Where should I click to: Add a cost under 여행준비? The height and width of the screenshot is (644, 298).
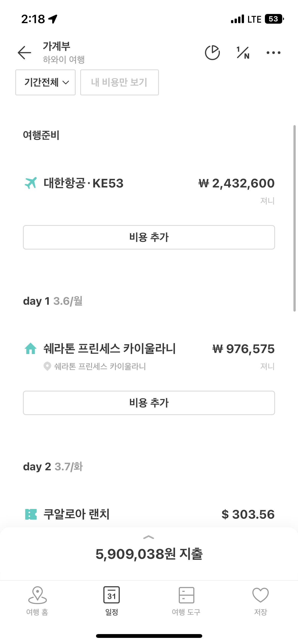coord(149,237)
